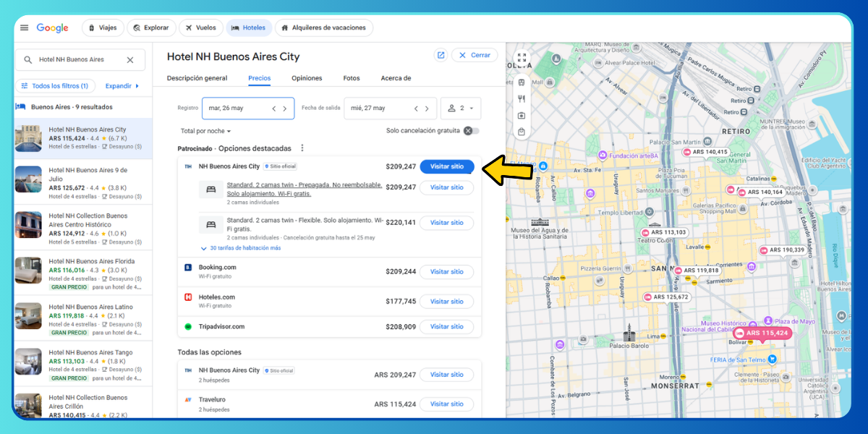Viewport: 868px width, 434px height.
Task: Close the hotel details with Cerrar
Action: pos(475,55)
